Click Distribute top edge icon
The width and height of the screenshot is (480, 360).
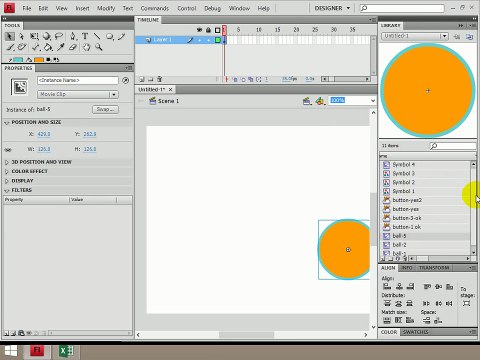387,303
